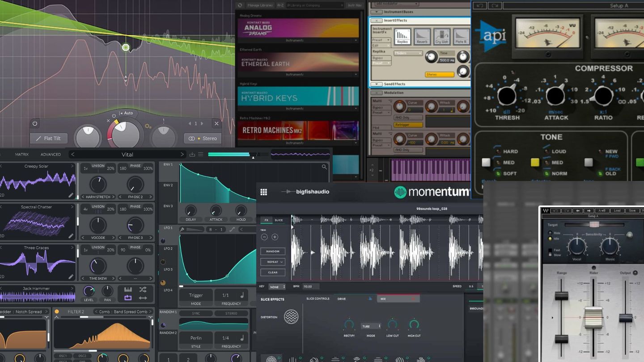Open the Analog Dreams library banner

click(x=298, y=28)
